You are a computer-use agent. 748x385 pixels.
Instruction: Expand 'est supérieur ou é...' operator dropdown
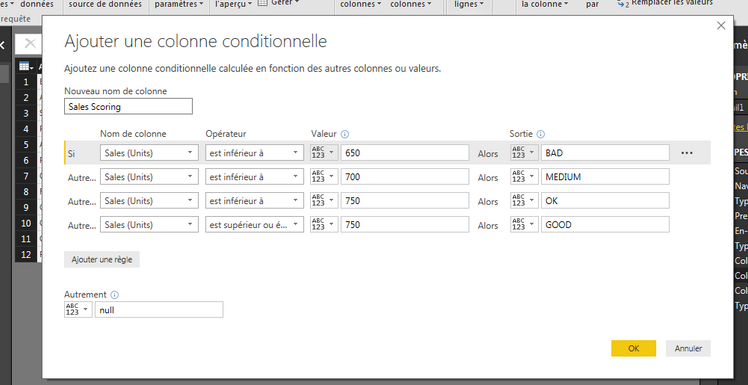[255, 224]
